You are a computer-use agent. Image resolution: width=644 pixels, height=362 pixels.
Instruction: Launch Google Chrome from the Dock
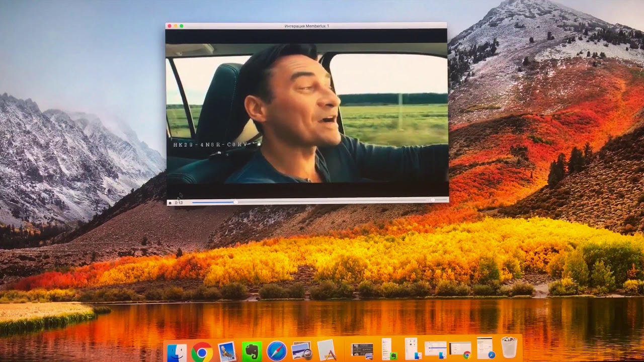click(202, 351)
